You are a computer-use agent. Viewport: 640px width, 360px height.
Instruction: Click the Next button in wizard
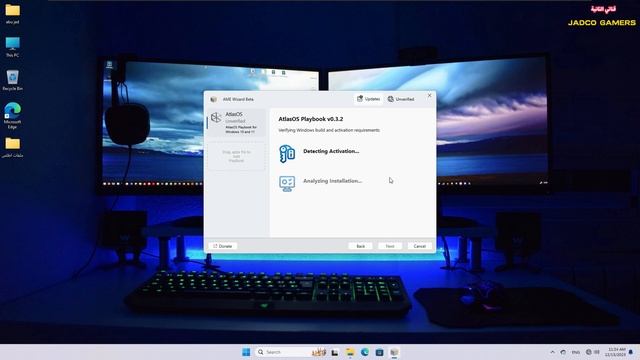[x=390, y=246]
